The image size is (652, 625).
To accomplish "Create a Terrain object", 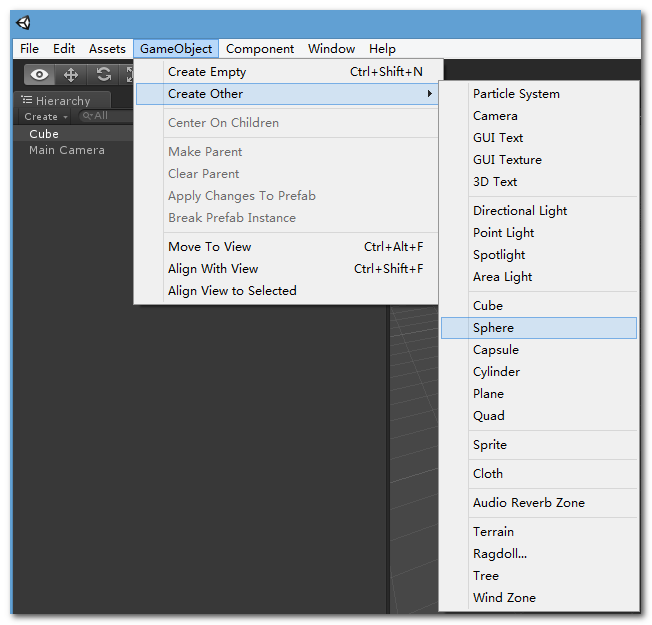I will pos(539,532).
